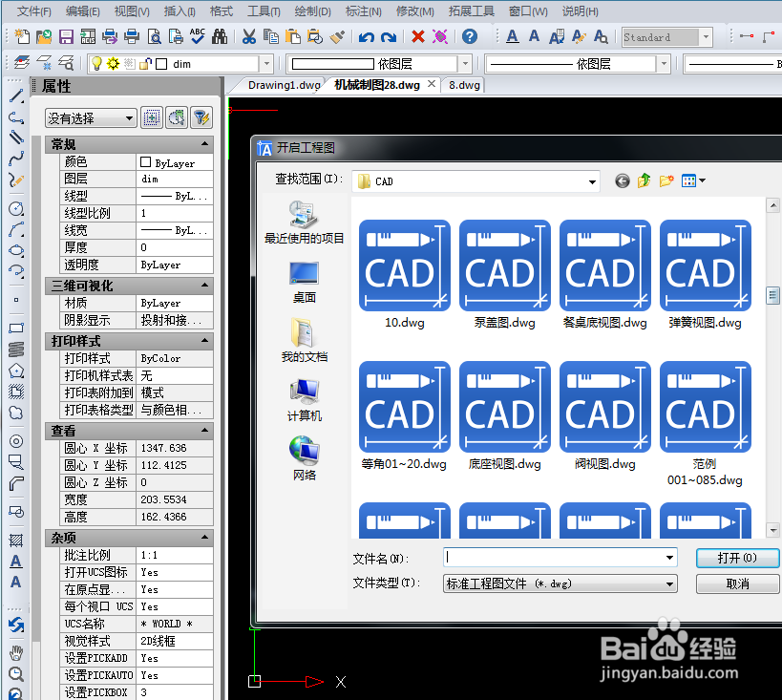Click the Find binoculars icon
This screenshot has width=782, height=700.
(219, 37)
